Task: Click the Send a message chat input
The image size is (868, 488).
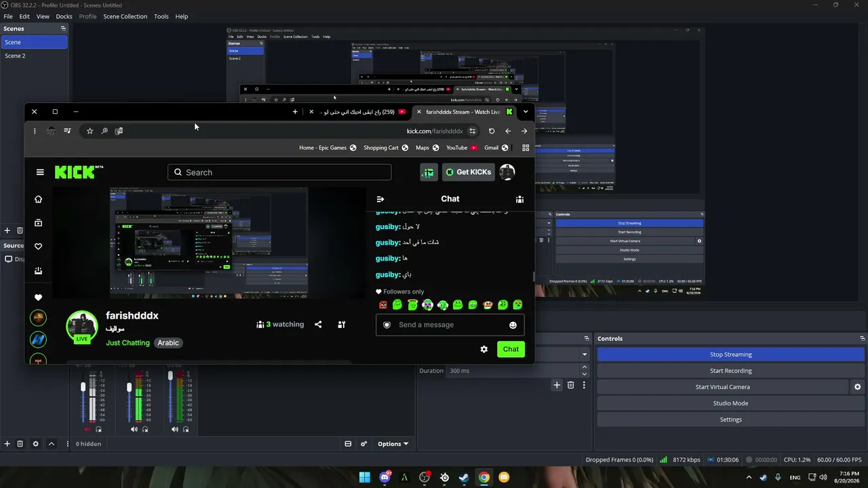Action: [x=450, y=325]
